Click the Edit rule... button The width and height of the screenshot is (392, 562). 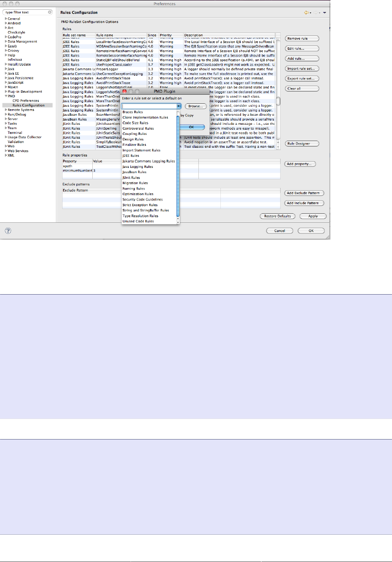(x=302, y=48)
